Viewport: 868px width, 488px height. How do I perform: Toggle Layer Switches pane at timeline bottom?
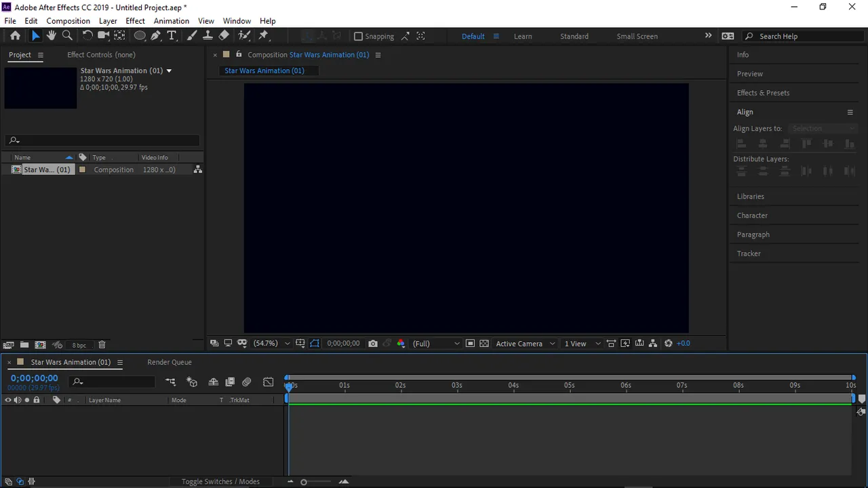[9, 482]
